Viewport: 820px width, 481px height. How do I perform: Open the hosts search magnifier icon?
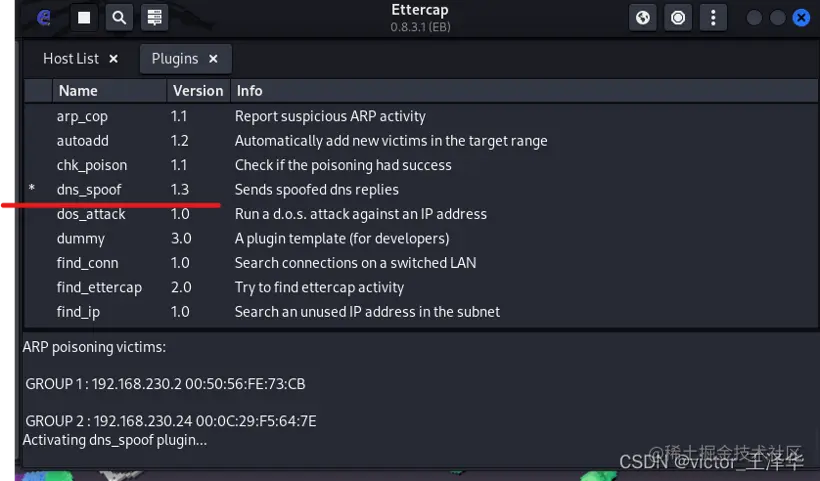119,18
